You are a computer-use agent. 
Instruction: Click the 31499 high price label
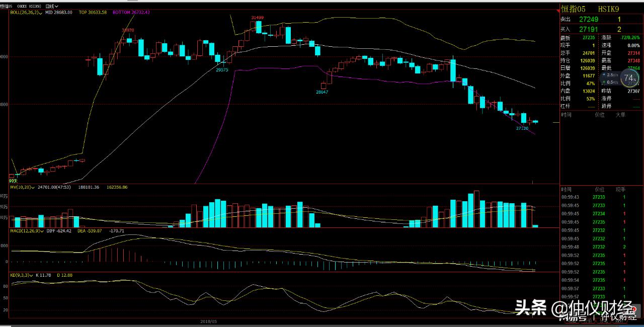257,18
